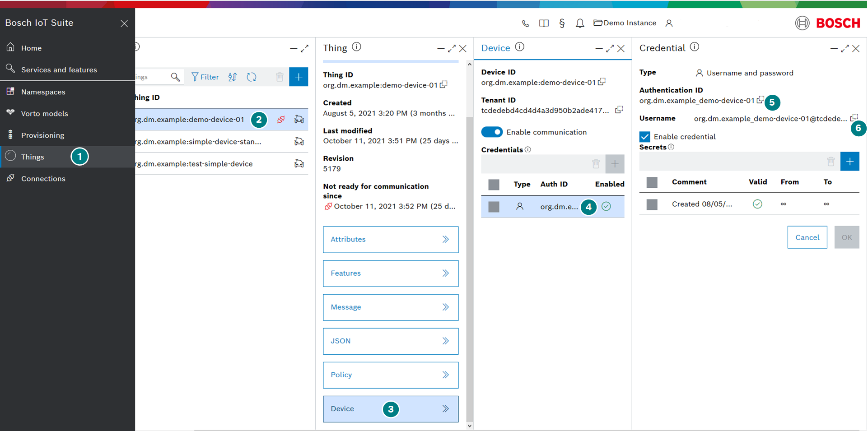
Task: Click the device icon on demo-device-01 row
Action: tap(299, 120)
